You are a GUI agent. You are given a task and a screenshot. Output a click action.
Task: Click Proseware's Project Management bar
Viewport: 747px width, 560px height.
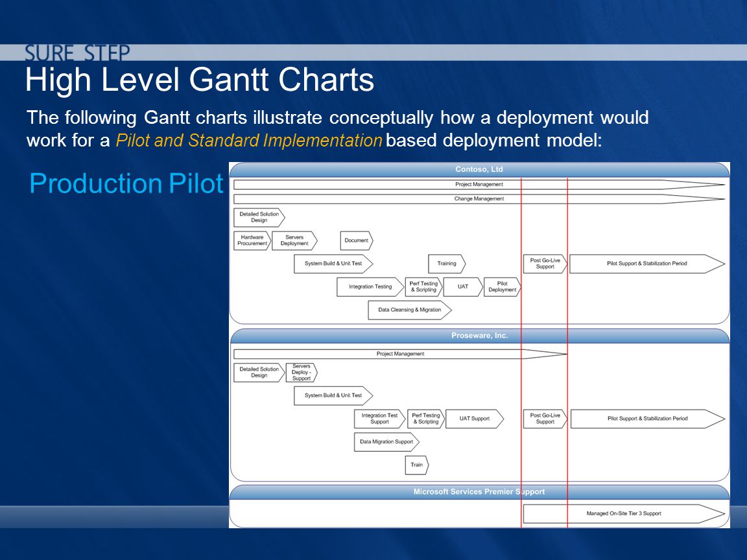400,355
